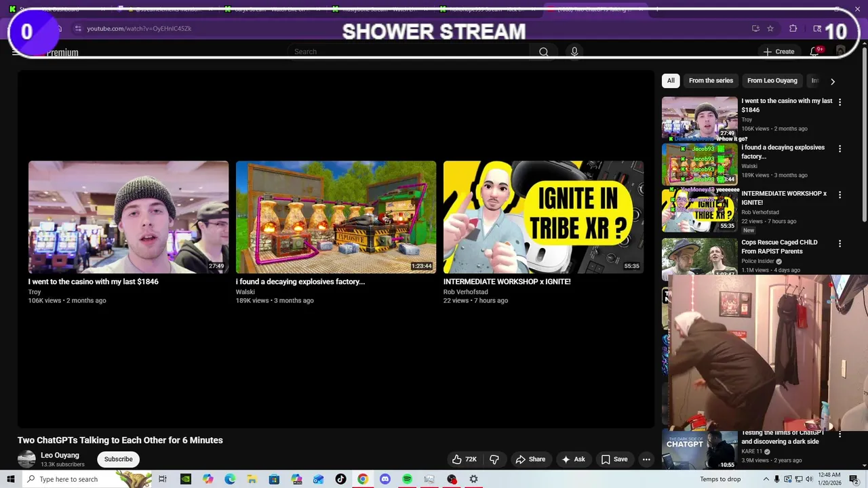Open the YouTube notifications bell
The width and height of the screenshot is (868, 488).
(x=814, y=52)
